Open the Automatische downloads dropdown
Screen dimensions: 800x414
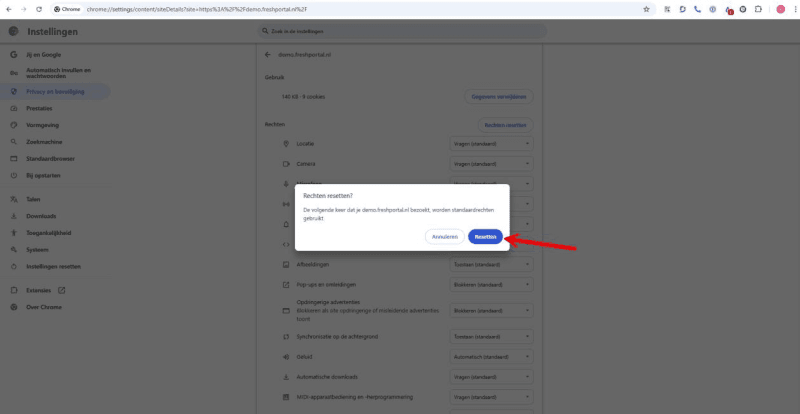491,377
